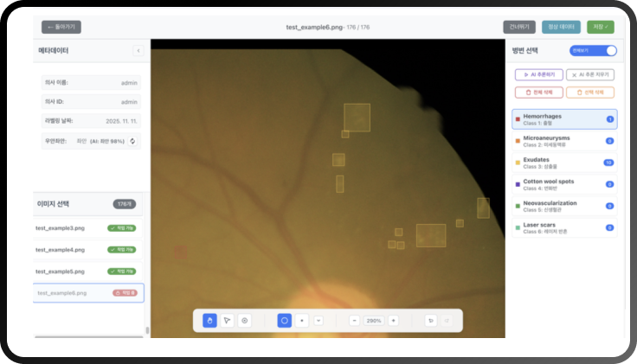The height and width of the screenshot is (364, 637).
Task: Click the teal 정상 데이터 button
Action: (x=561, y=27)
